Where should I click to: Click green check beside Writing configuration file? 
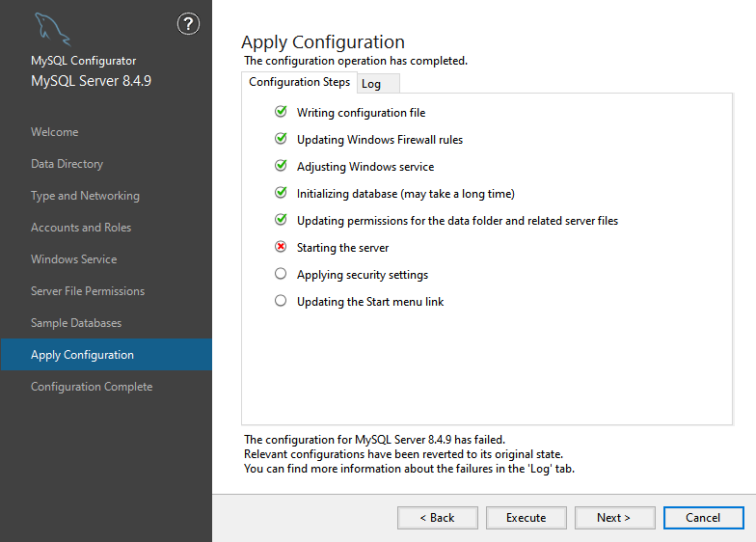point(281,112)
